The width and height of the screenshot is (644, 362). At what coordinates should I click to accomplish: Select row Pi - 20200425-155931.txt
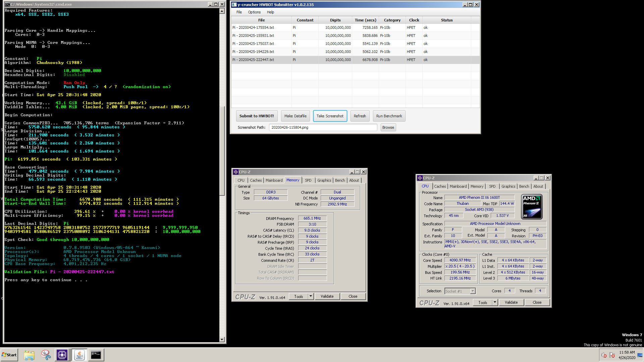pos(356,36)
